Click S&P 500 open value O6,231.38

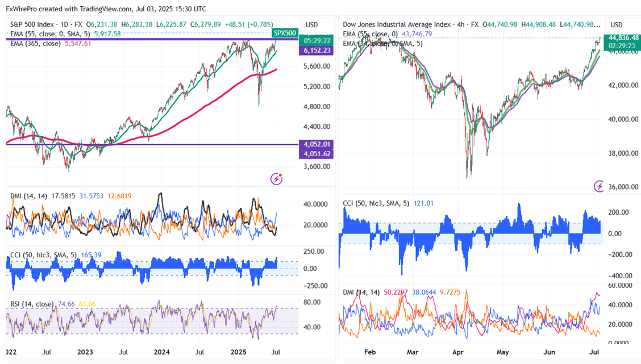coord(101,24)
